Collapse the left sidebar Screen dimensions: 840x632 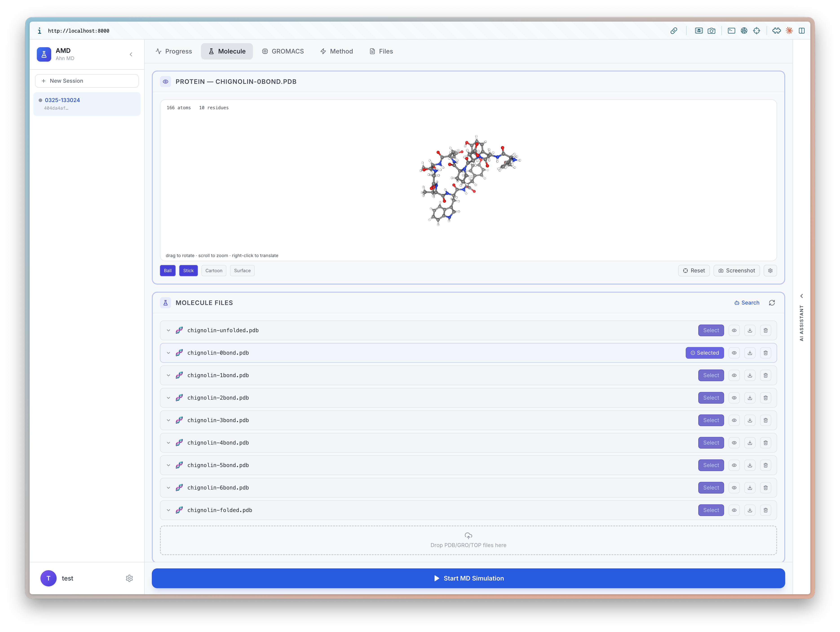pyautogui.click(x=131, y=54)
